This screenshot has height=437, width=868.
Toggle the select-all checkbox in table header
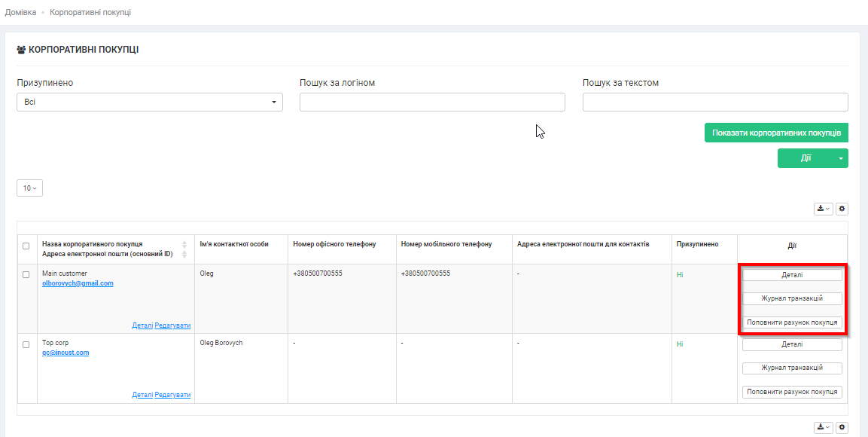(26, 246)
